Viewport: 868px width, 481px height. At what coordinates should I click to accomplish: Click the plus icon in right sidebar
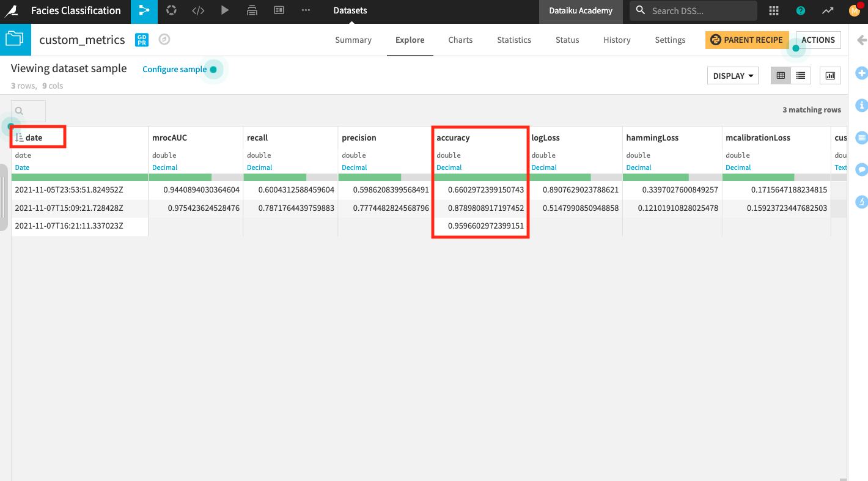point(862,73)
